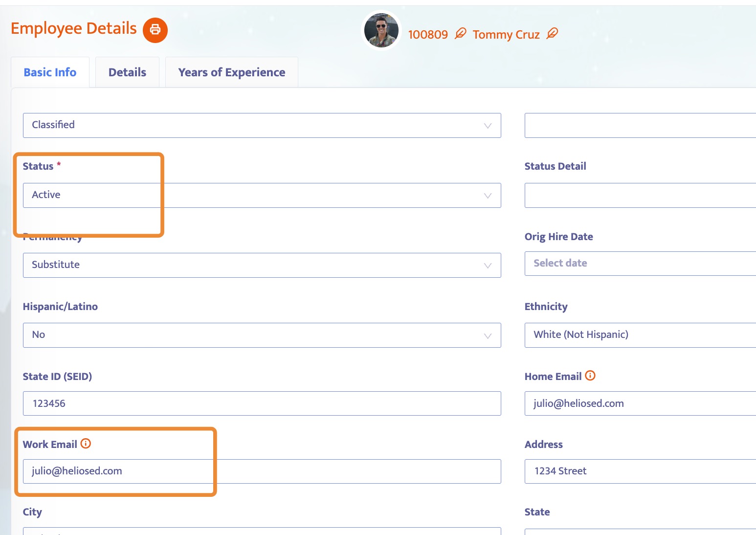Screen dimensions: 756x535
Task: Open the employee profile photo
Action: pos(381,30)
